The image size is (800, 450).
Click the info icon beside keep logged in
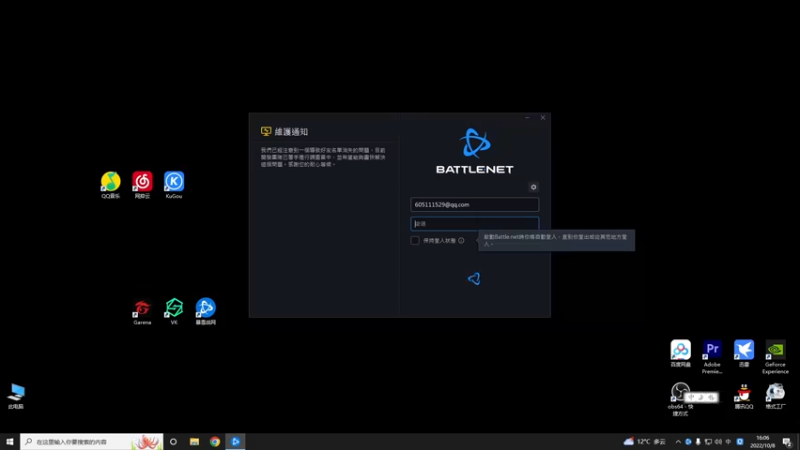tap(461, 240)
